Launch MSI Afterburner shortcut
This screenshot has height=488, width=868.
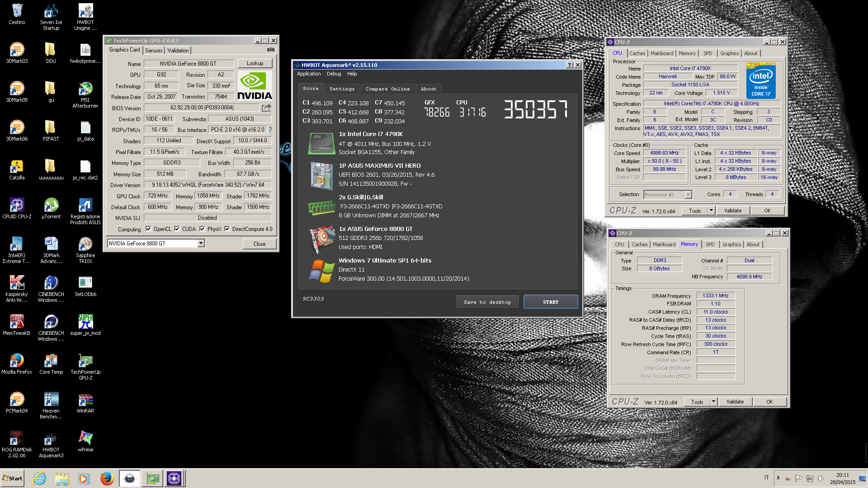(85, 94)
